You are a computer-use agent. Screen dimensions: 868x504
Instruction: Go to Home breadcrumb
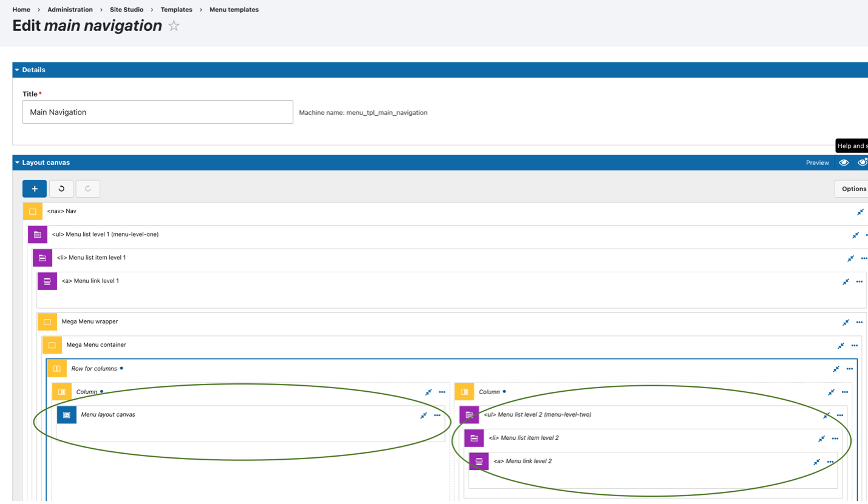[x=21, y=10]
